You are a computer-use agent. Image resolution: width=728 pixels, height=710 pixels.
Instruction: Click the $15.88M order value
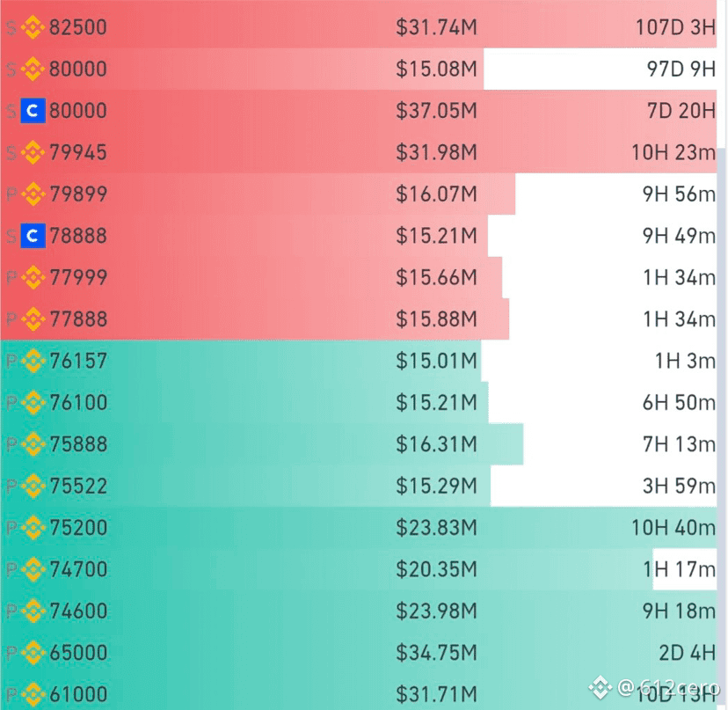(436, 319)
